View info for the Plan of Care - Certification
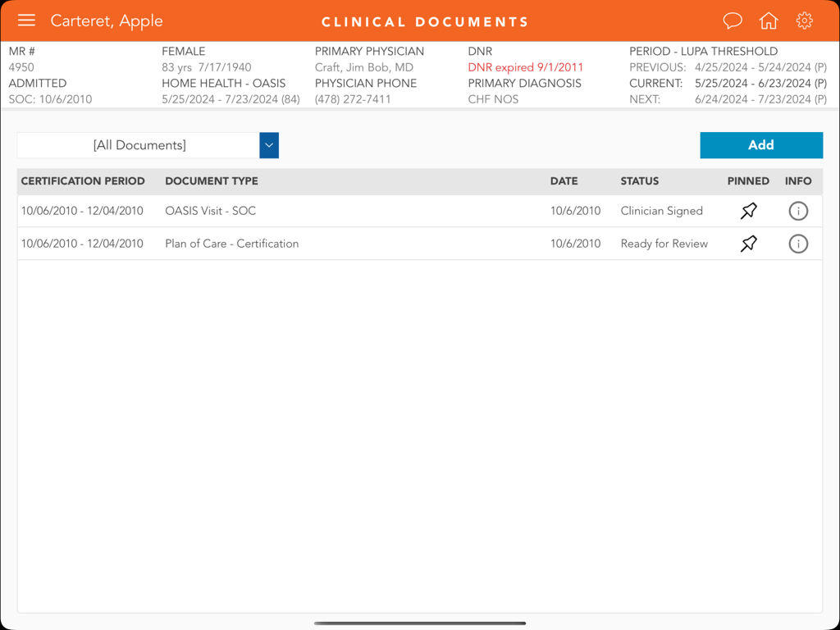Screen dimensions: 840x630 click(x=798, y=244)
